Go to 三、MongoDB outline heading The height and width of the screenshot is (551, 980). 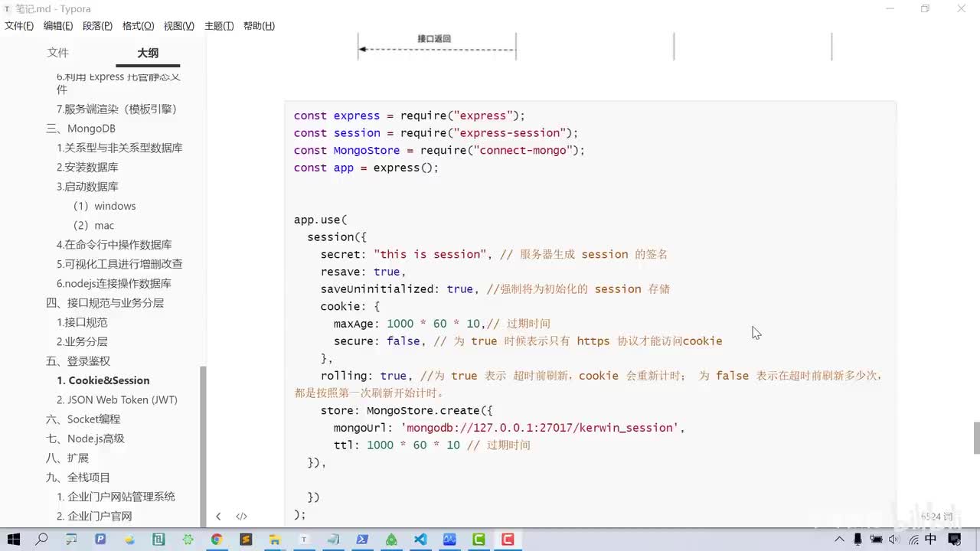(x=81, y=129)
